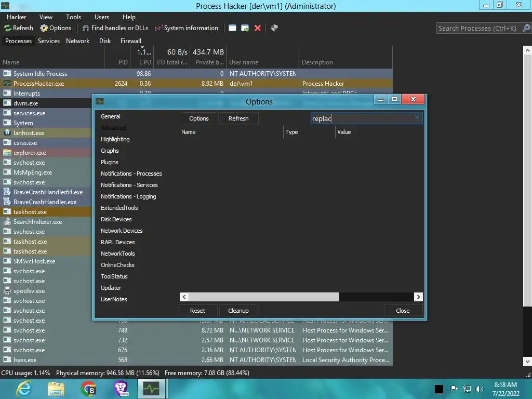The height and width of the screenshot is (399, 532).
Task: Select the BraveCrashHandler64.exe icon
Action: 7,192
